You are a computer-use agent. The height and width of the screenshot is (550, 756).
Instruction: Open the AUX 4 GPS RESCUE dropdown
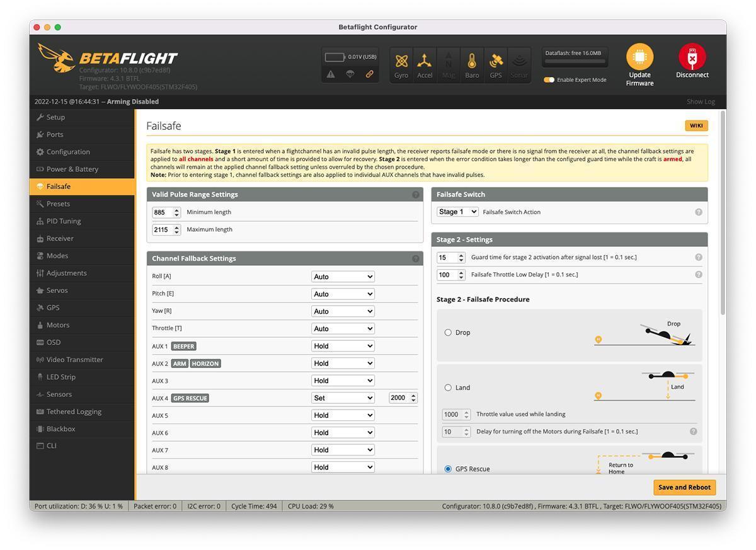(x=343, y=398)
